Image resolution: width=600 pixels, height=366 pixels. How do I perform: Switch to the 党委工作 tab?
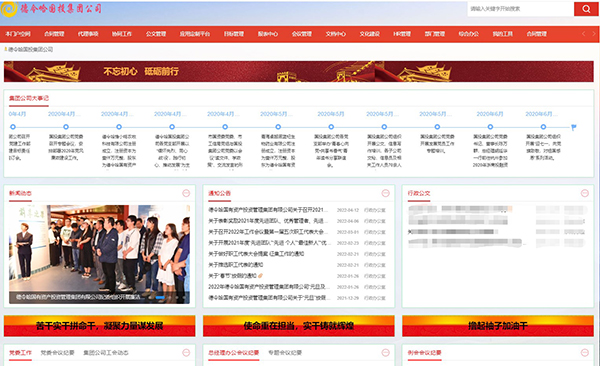(20, 353)
